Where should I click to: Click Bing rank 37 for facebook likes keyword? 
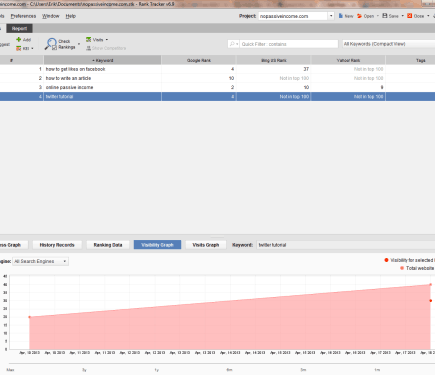[x=306, y=69]
